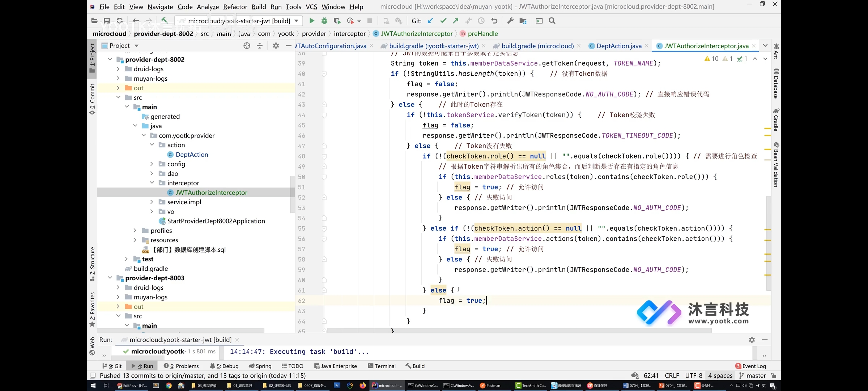This screenshot has width=868, height=391.
Task: Expand the service.impl package folder
Action: pos(152,202)
